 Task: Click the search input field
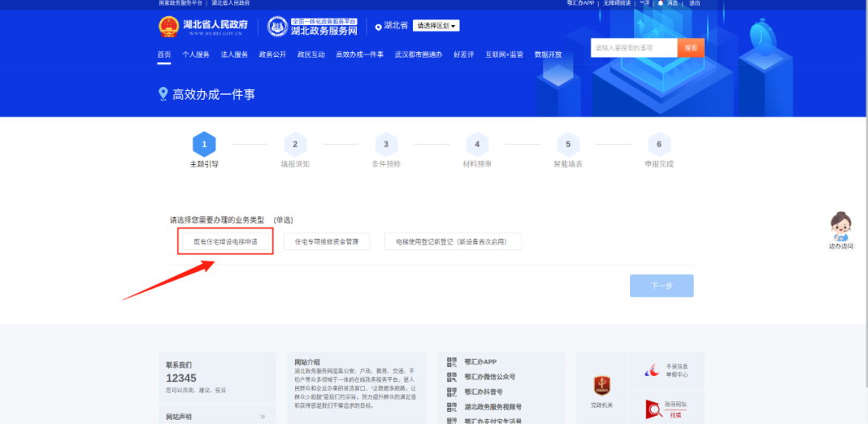633,47
